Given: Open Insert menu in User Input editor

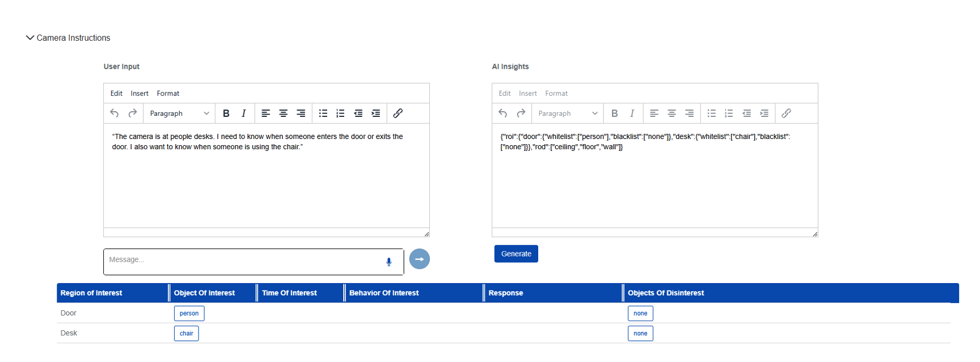Looking at the screenshot, I should 140,94.
